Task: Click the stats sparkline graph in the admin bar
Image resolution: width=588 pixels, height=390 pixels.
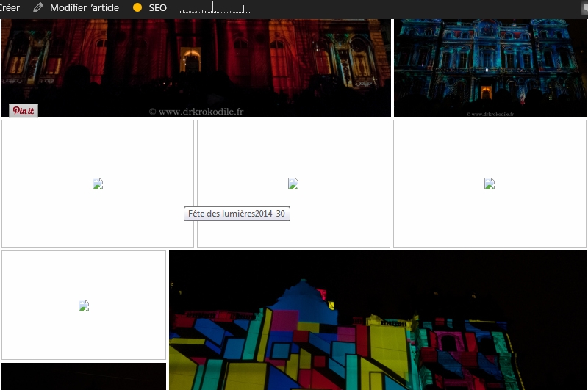Action: 215,8
